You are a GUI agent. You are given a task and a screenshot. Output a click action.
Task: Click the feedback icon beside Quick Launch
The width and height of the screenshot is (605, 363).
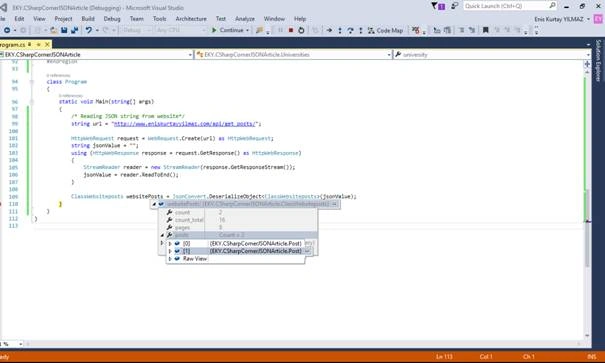455,6
